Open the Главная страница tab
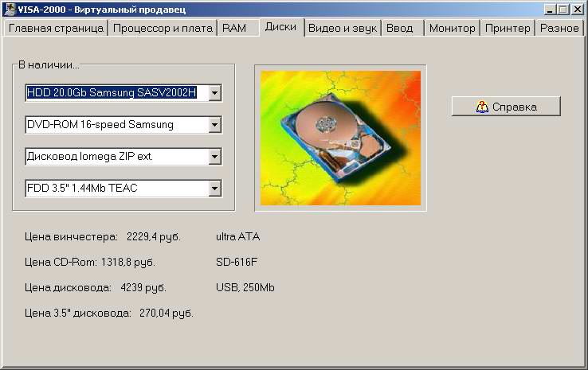Screen dimensions: 588x370 click(x=54, y=28)
